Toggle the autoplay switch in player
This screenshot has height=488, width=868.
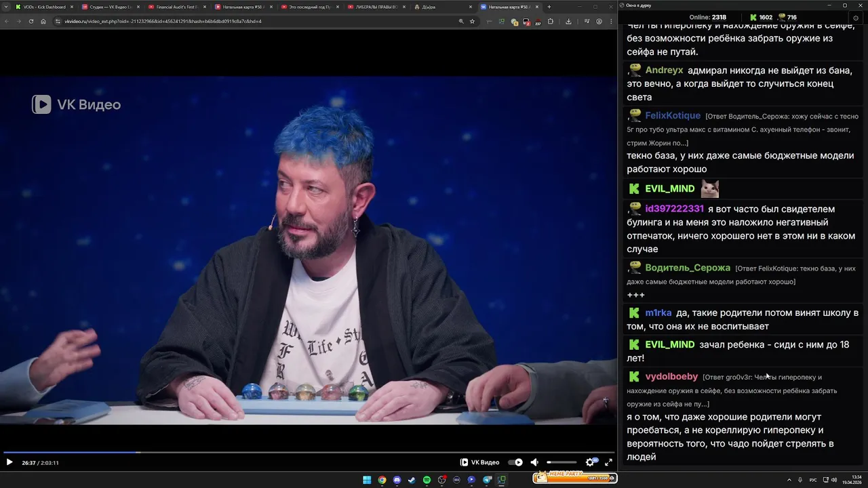click(515, 462)
